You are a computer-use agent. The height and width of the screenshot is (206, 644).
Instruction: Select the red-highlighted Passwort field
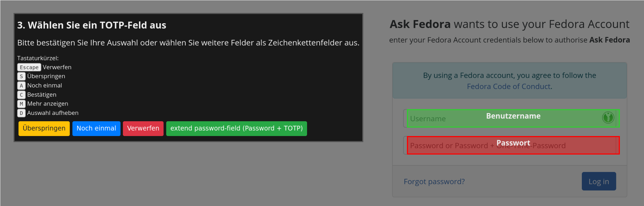(x=513, y=145)
